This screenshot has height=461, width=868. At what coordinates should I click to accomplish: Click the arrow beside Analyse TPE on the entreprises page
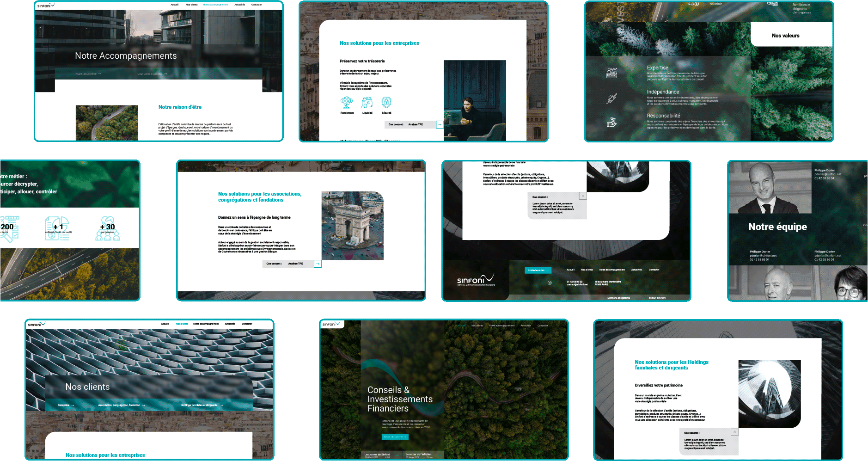(x=440, y=124)
